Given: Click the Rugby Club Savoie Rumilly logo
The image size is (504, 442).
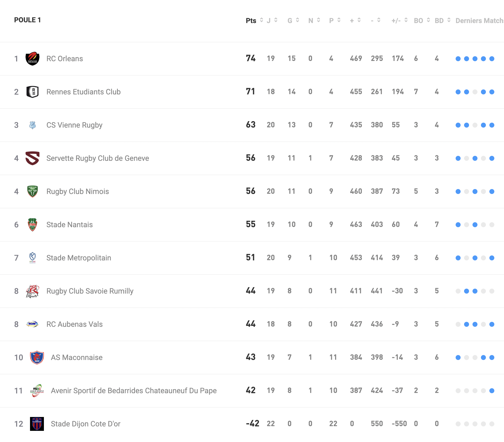Looking at the screenshot, I should pyautogui.click(x=32, y=291).
